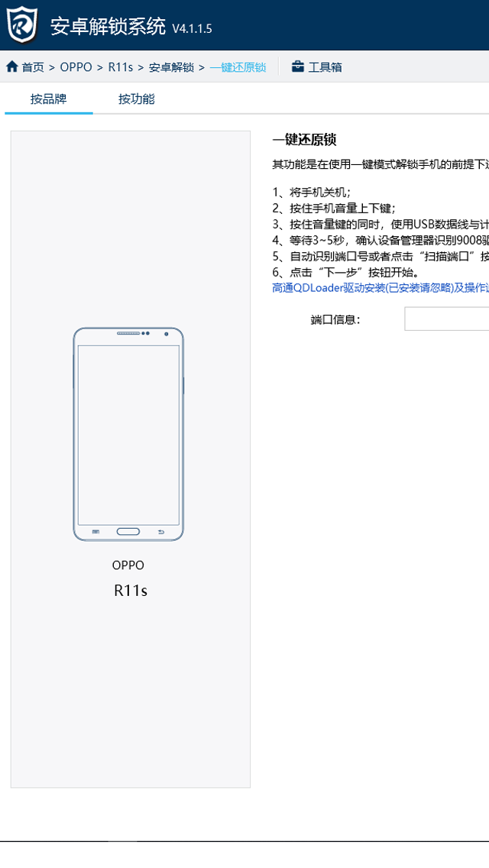Focus the 端口信息 input field
This screenshot has height=868, width=489.
point(446,319)
